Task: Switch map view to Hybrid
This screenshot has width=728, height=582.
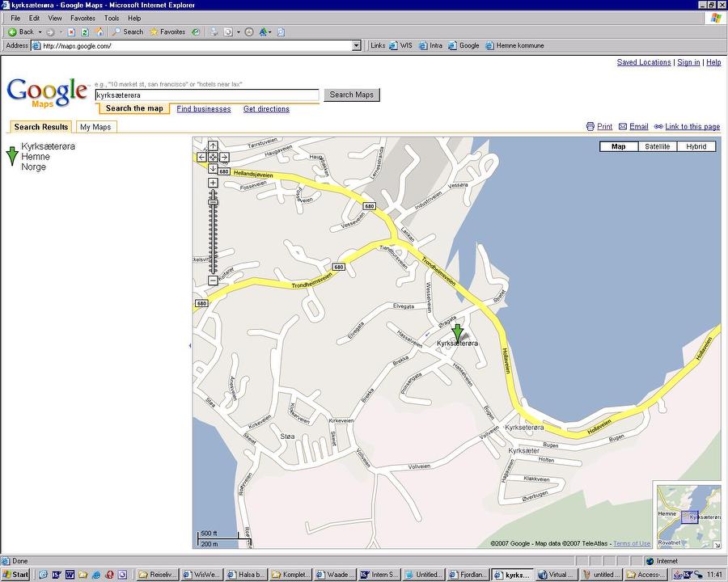Action: tap(696, 146)
